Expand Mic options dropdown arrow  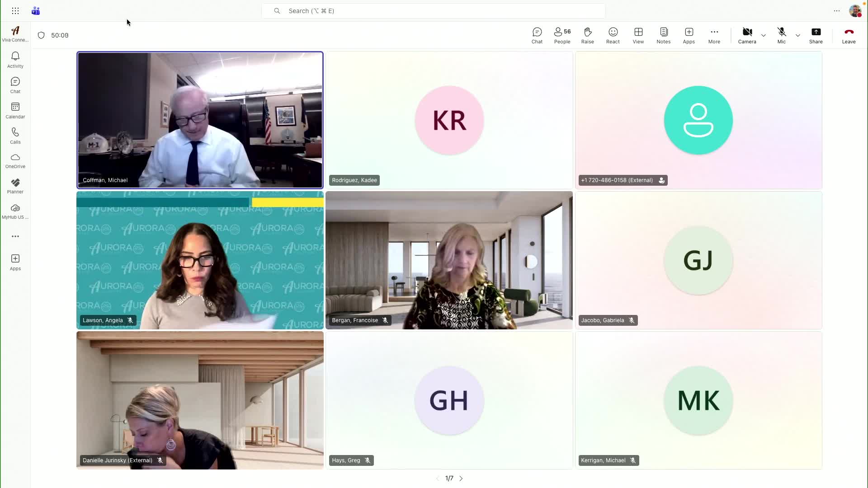pyautogui.click(x=798, y=35)
